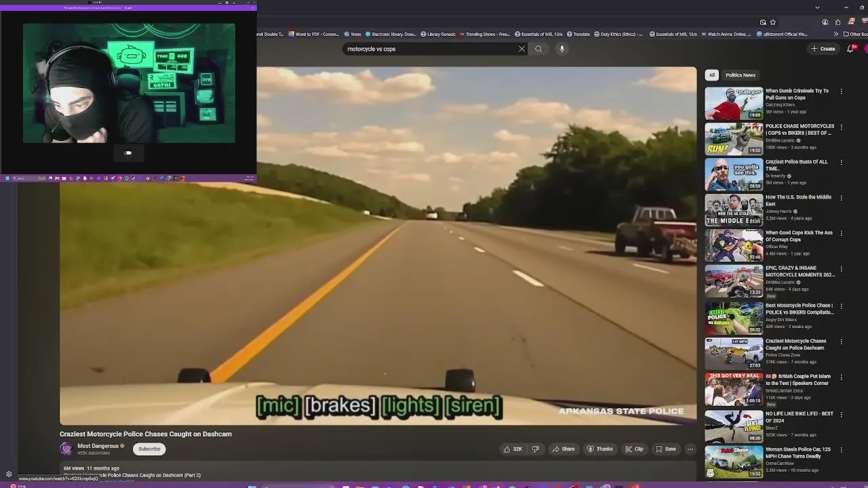Open When Dumb Criminals Pull Guns thumbnail
Screen dimensions: 868x488
(x=733, y=103)
